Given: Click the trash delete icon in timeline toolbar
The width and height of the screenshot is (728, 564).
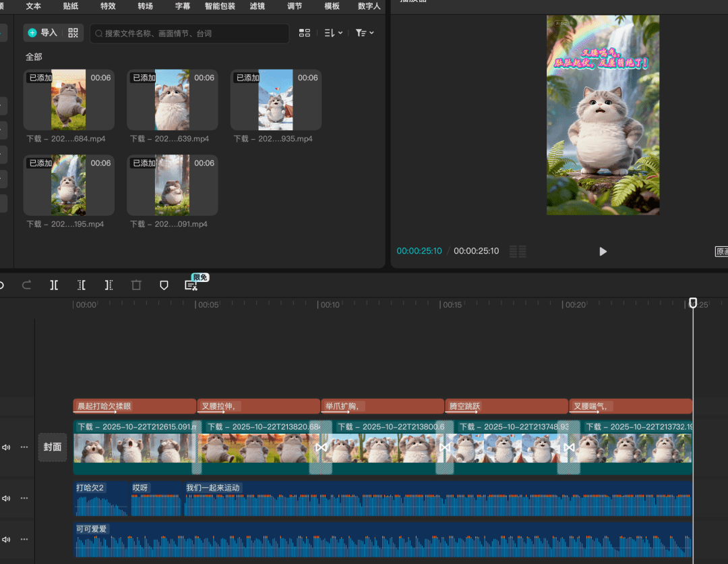Looking at the screenshot, I should [x=136, y=285].
